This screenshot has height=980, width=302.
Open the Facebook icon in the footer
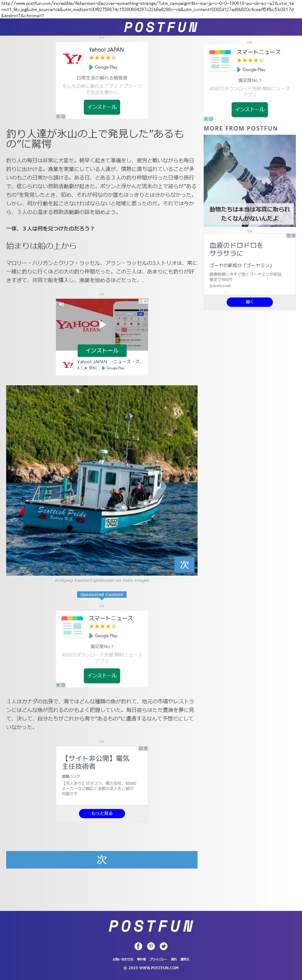point(138,946)
